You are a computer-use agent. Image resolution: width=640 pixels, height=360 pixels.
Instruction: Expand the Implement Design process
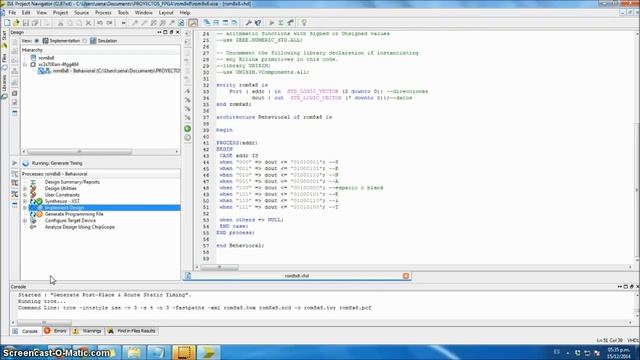[25, 208]
